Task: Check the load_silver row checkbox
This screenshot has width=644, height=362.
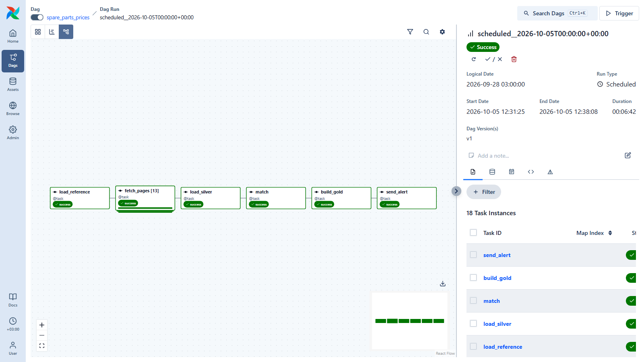Action: pos(473,323)
